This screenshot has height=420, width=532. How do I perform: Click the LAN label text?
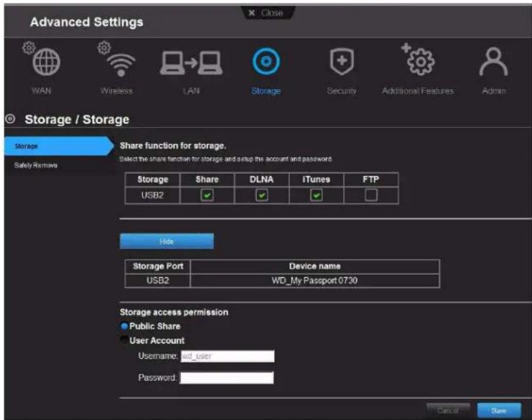click(x=191, y=91)
